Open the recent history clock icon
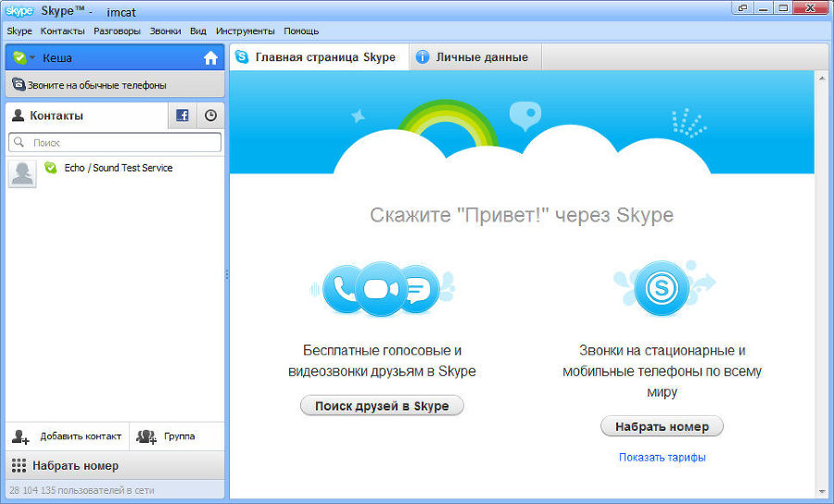Viewport: 834px width, 504px height. tap(210, 116)
